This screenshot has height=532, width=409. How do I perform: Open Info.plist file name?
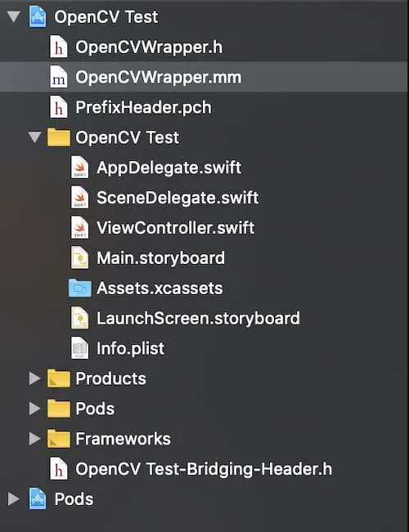(x=130, y=349)
